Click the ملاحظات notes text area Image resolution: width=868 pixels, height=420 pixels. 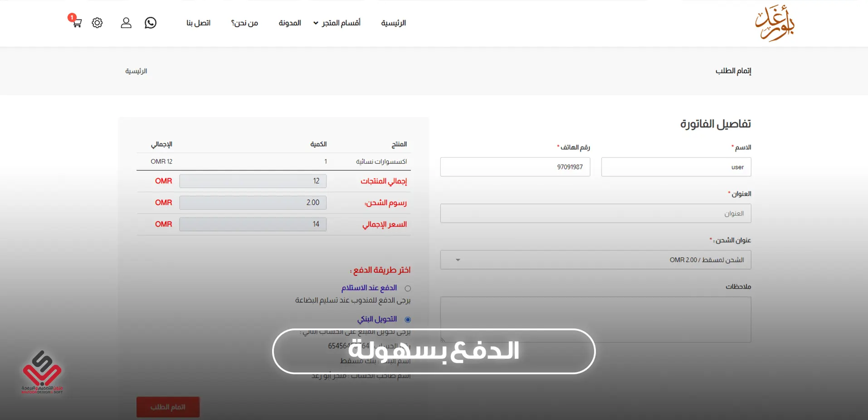tap(595, 317)
